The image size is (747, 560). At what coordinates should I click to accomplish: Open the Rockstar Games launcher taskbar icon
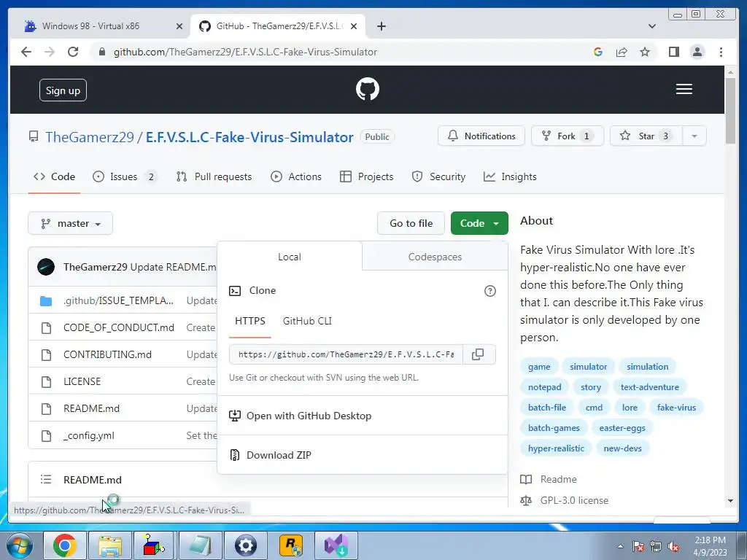point(291,545)
